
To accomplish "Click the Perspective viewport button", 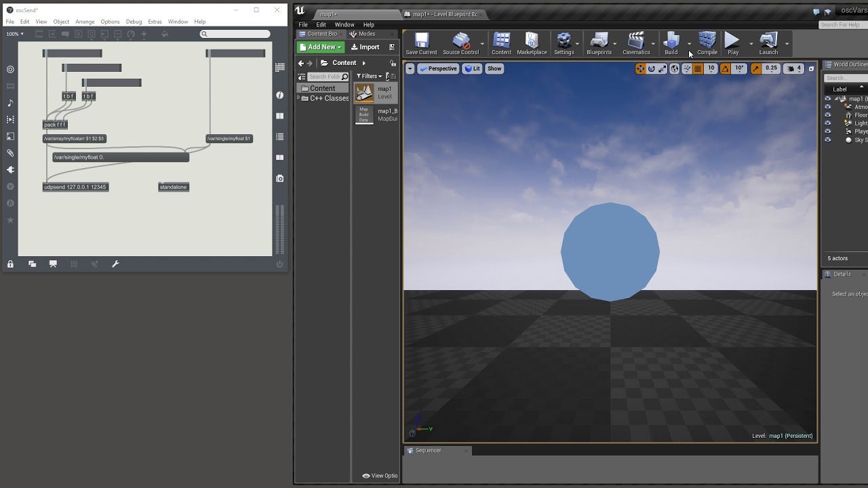I will click(x=438, y=68).
